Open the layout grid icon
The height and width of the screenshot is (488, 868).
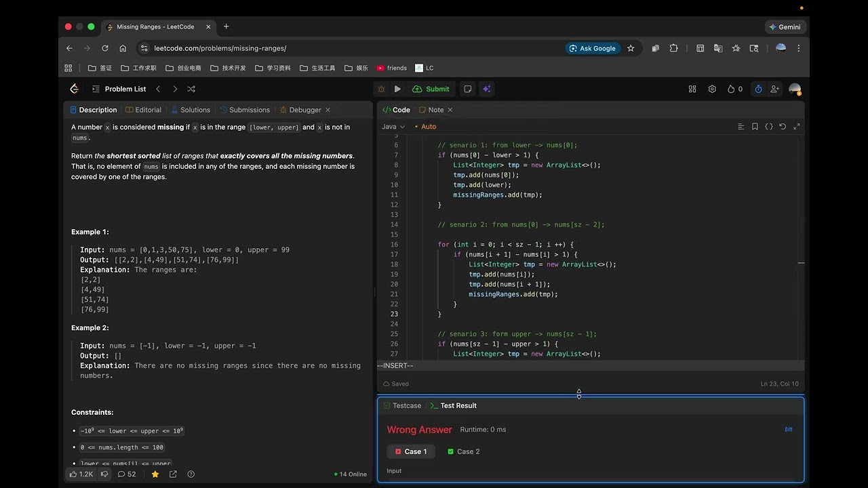[x=692, y=89]
